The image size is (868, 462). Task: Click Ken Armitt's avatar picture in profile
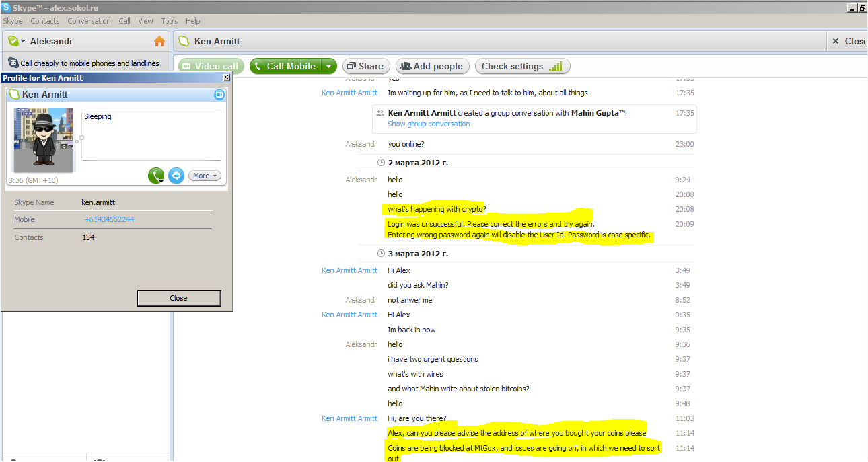click(x=44, y=140)
